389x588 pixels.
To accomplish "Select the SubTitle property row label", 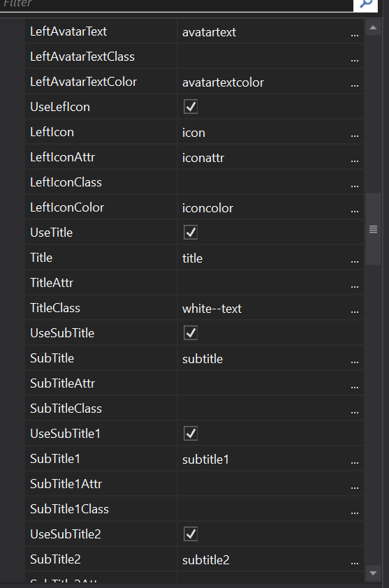I will (x=52, y=358).
